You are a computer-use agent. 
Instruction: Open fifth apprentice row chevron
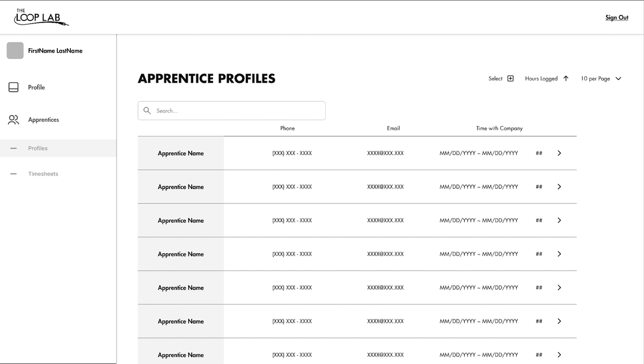point(559,288)
